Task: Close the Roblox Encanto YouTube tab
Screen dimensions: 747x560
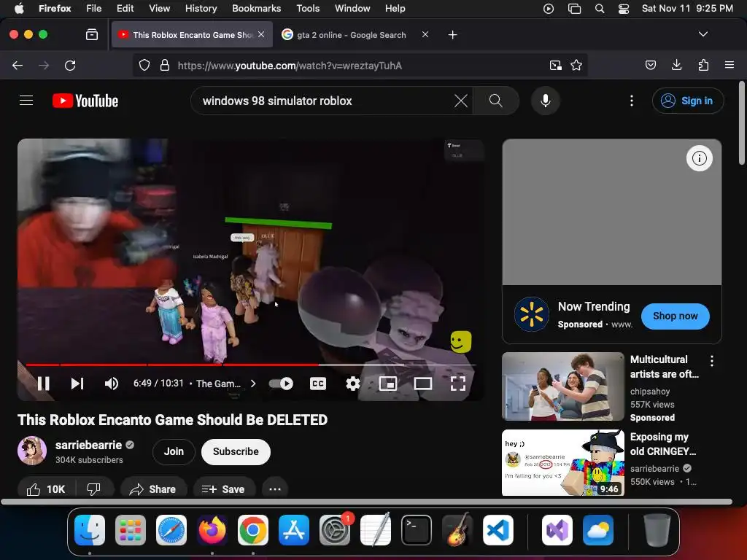Action: click(261, 34)
